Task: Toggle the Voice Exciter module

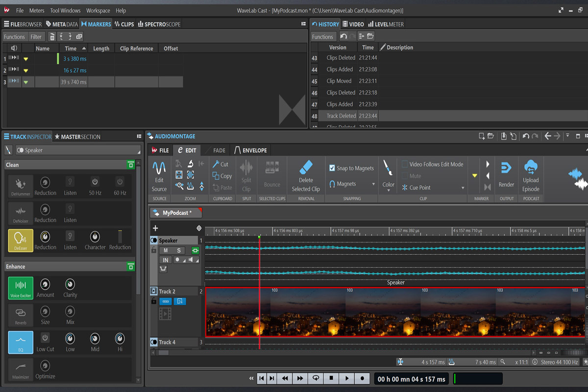Action: pyautogui.click(x=21, y=288)
